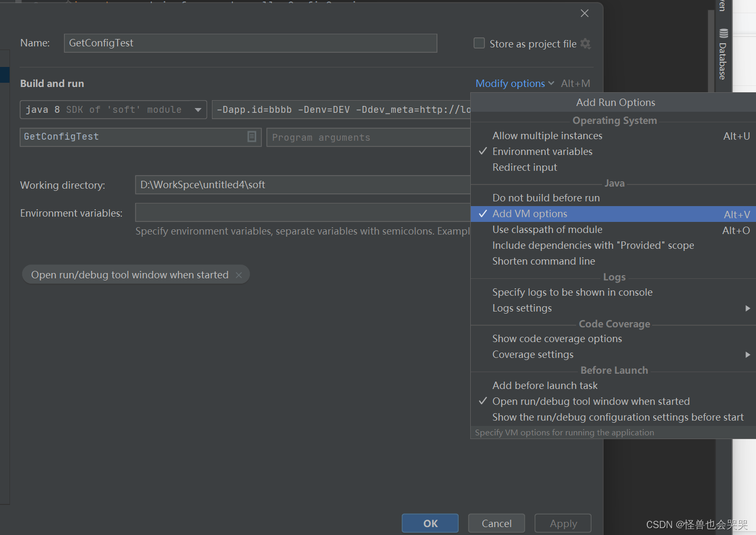Select Shorten command line option

click(544, 261)
